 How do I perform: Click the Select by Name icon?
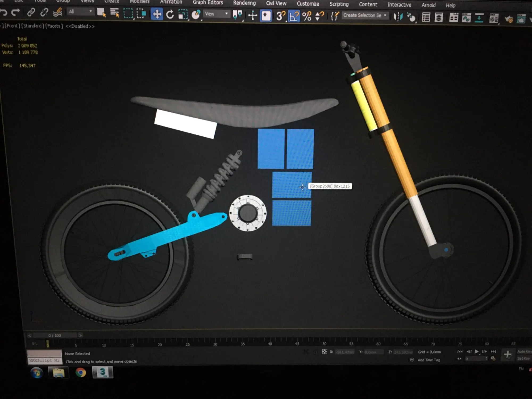pyautogui.click(x=115, y=13)
